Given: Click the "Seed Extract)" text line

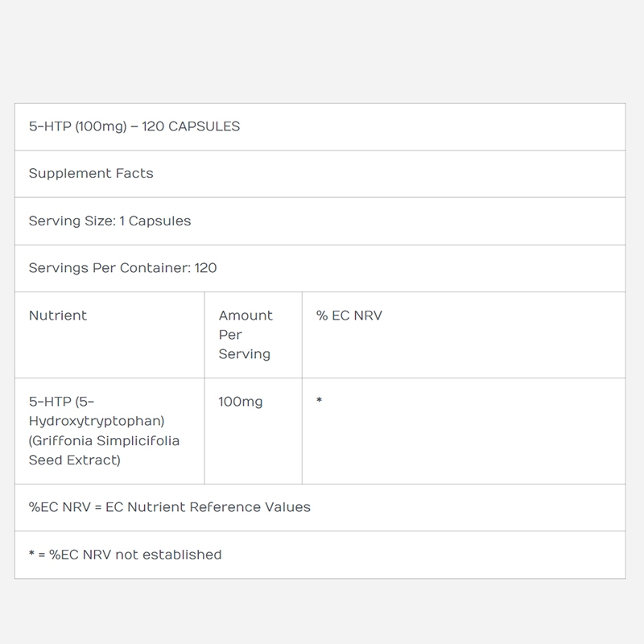Looking at the screenshot, I should [74, 460].
